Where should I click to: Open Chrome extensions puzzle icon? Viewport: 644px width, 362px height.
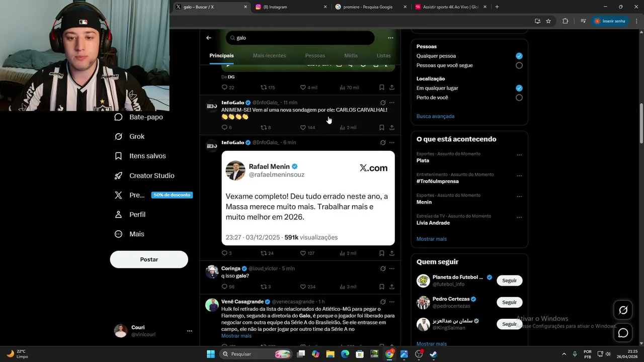pos(565,21)
